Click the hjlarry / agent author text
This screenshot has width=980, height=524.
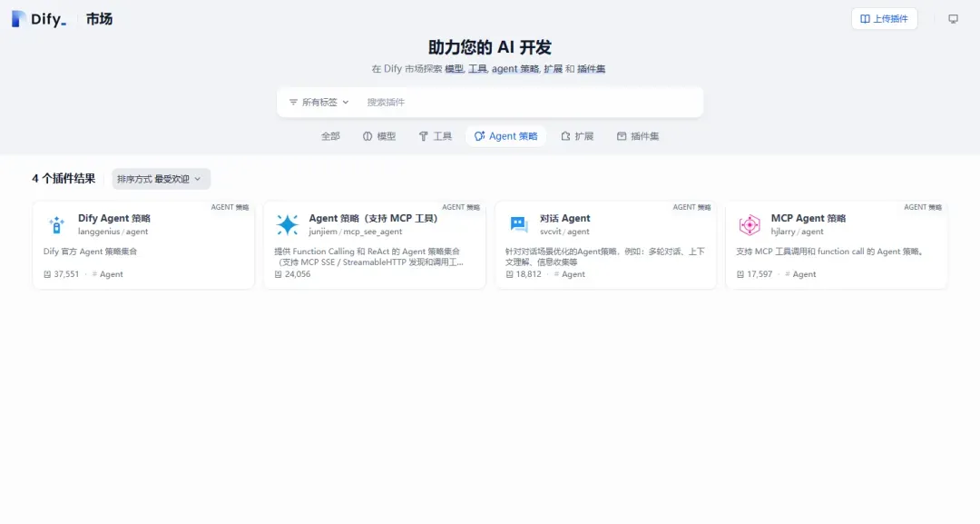[797, 232]
